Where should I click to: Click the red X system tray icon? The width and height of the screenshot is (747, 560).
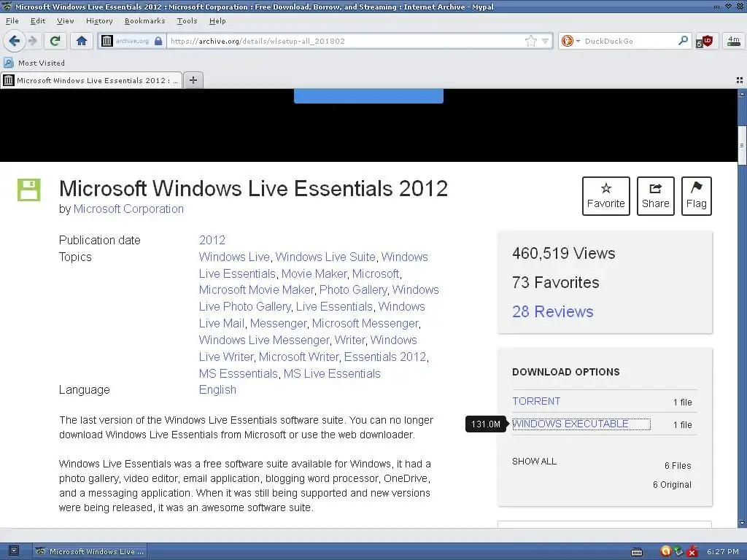(693, 551)
